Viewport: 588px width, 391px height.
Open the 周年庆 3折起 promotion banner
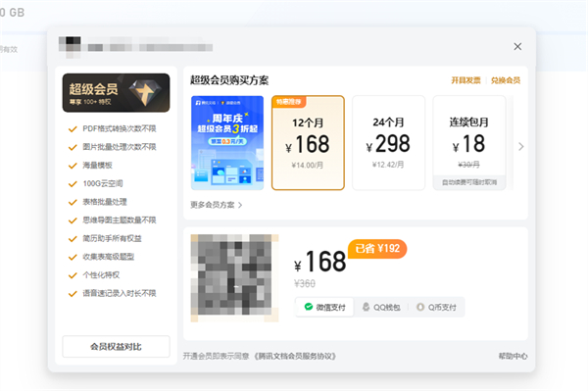click(227, 143)
